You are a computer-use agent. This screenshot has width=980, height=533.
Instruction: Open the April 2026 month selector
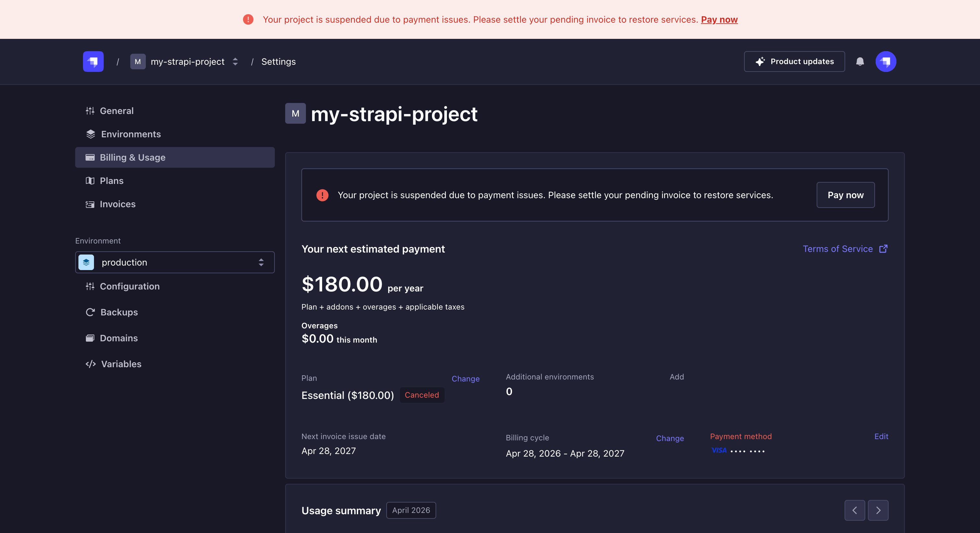[411, 510]
